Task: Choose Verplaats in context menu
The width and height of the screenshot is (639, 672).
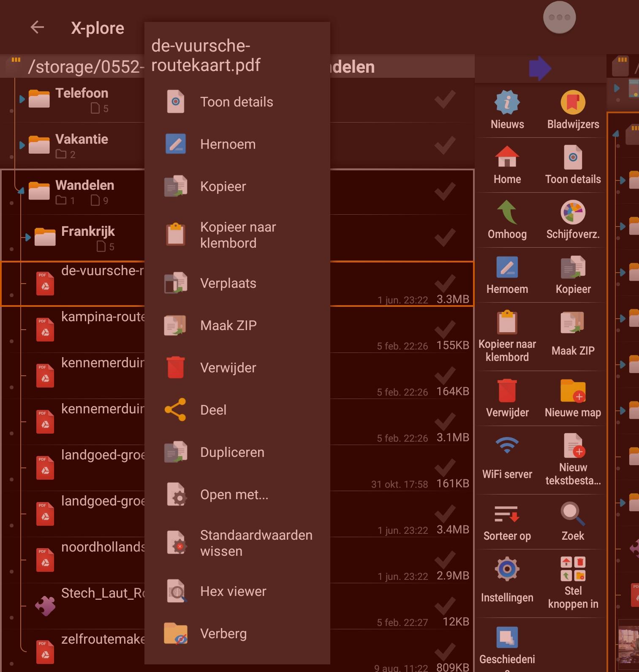Action: (237, 283)
